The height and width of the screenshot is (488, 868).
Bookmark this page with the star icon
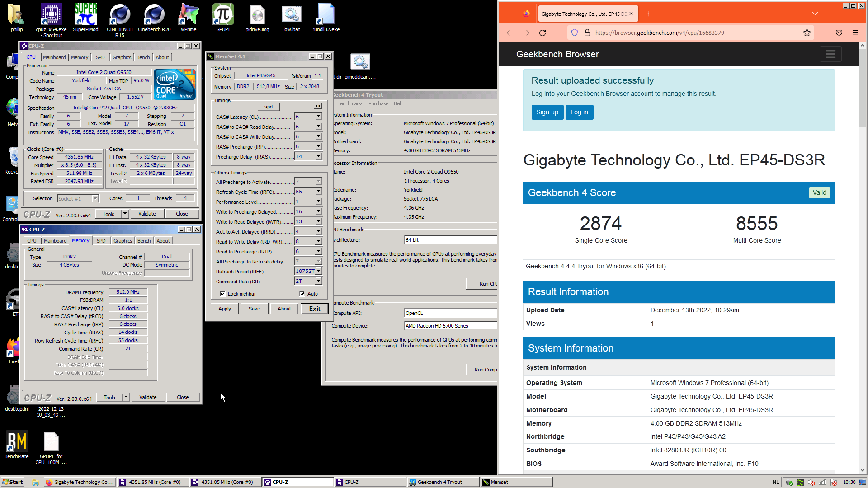pos(807,33)
